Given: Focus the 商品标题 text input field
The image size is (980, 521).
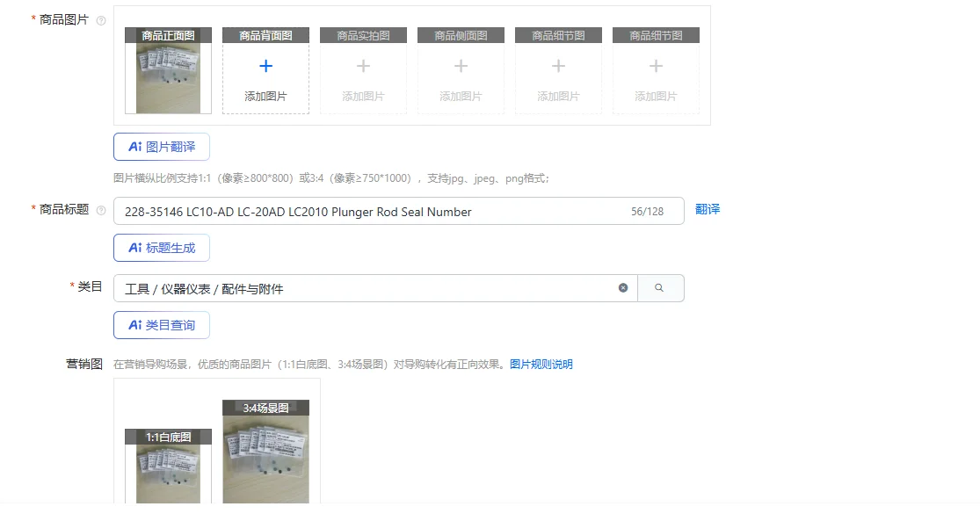Looking at the screenshot, I should coord(399,211).
